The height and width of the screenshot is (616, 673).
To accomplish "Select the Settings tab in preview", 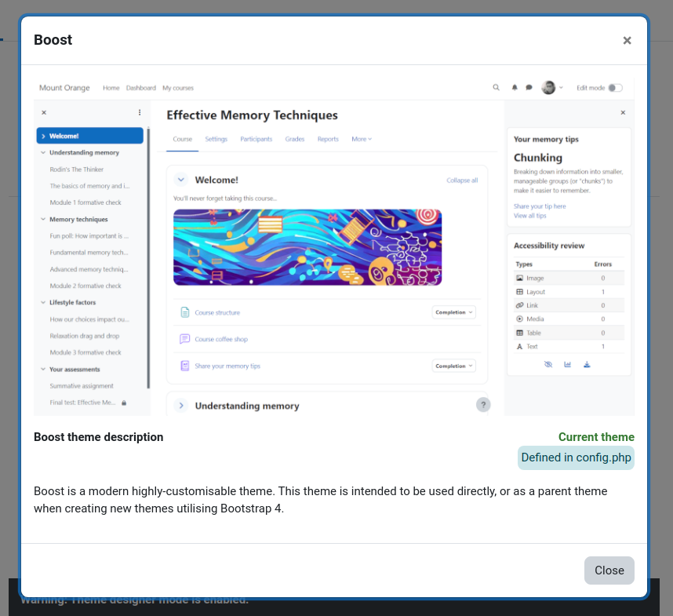I will coord(216,139).
